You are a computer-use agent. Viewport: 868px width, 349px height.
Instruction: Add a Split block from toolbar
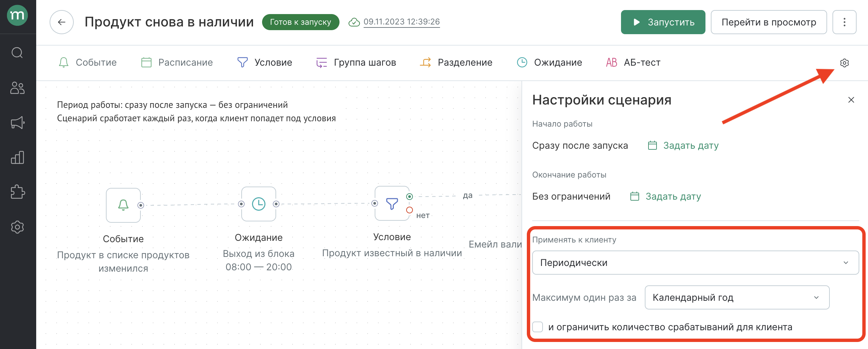(x=456, y=63)
